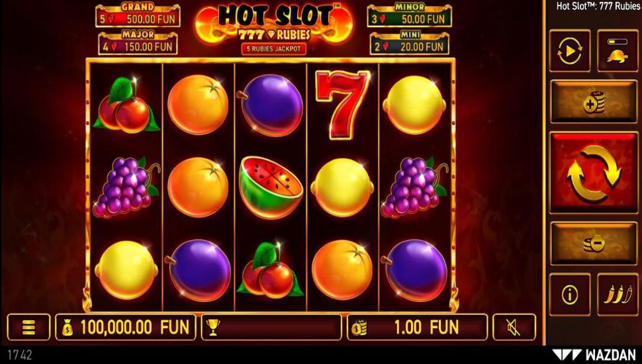The height and width of the screenshot is (364, 642).
Task: Open the 1.00 FUN bet selector
Action: pos(417,327)
